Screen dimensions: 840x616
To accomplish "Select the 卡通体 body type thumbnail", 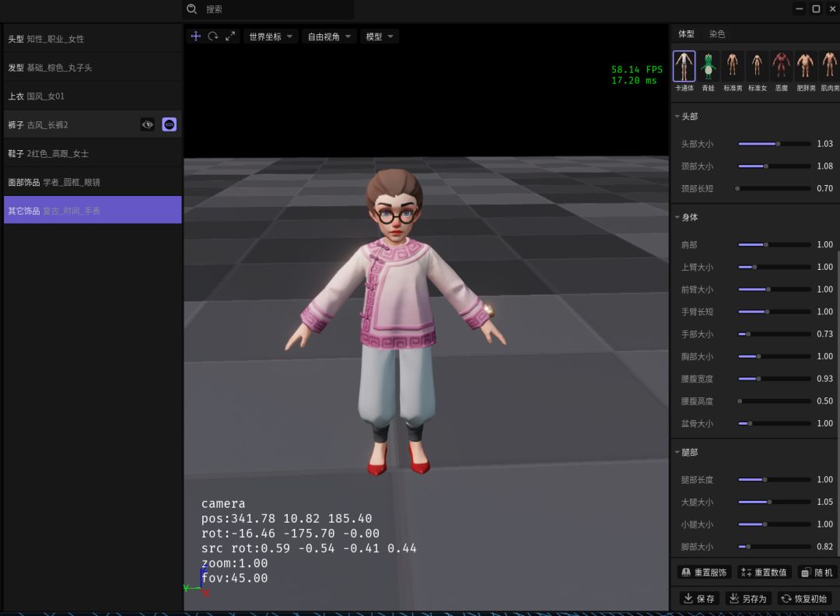I will point(684,66).
